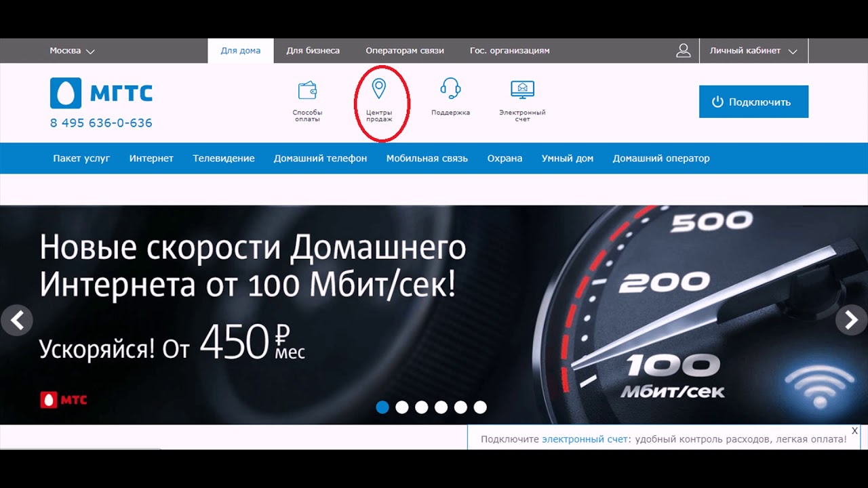Click the Ускоряйся! От 450 price text
Viewport: 868px width, 488px height.
(172, 344)
